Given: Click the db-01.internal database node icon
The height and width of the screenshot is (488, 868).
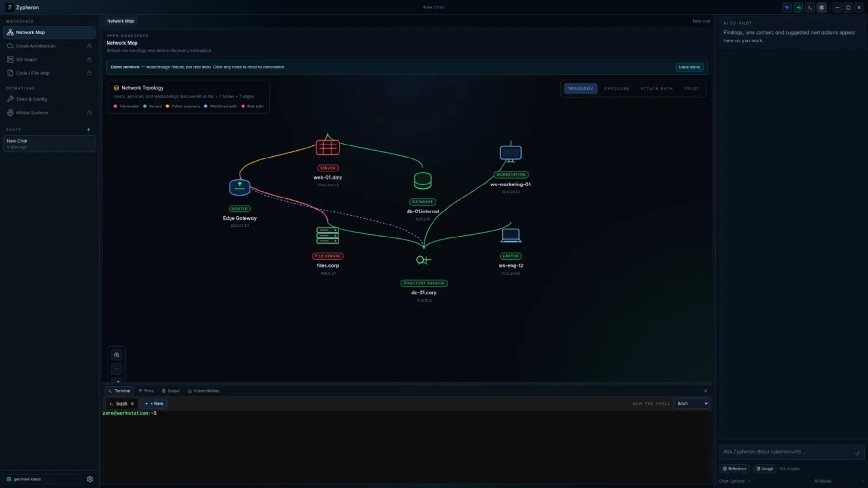Looking at the screenshot, I should pyautogui.click(x=422, y=181).
